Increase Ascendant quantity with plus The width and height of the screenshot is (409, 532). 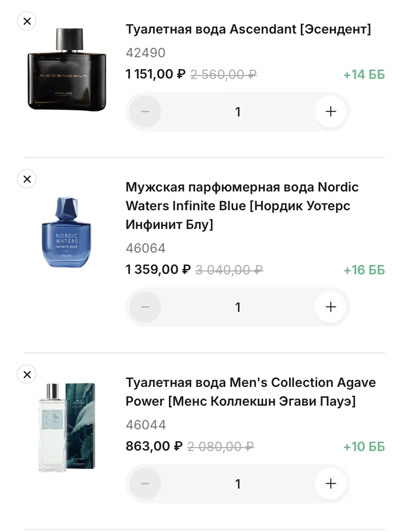point(330,112)
